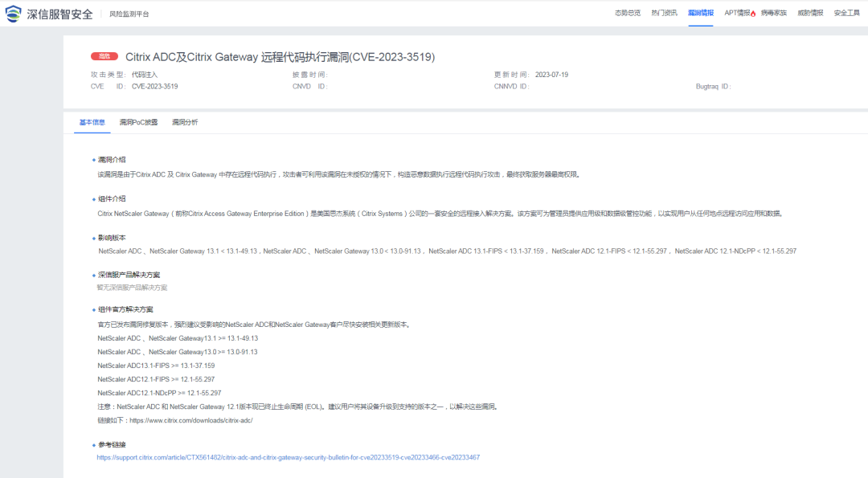Open the 态势总览 navigation item
Screen dimensions: 868x478
(627, 13)
